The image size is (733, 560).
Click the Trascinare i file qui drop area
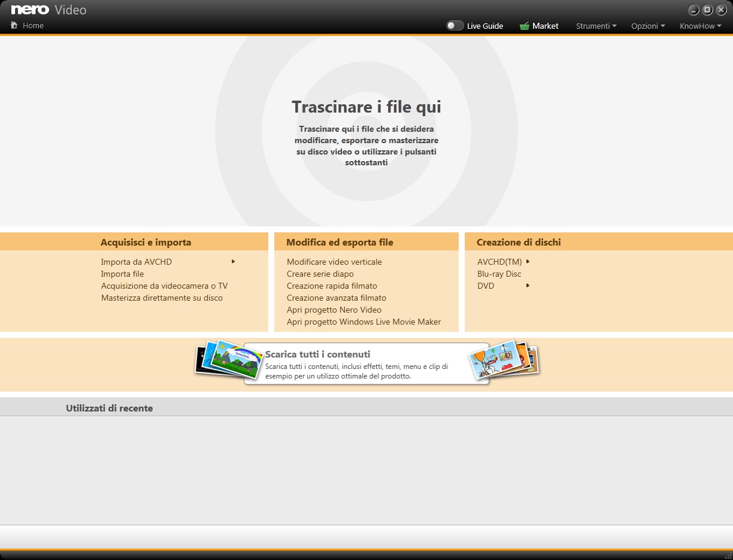(366, 132)
